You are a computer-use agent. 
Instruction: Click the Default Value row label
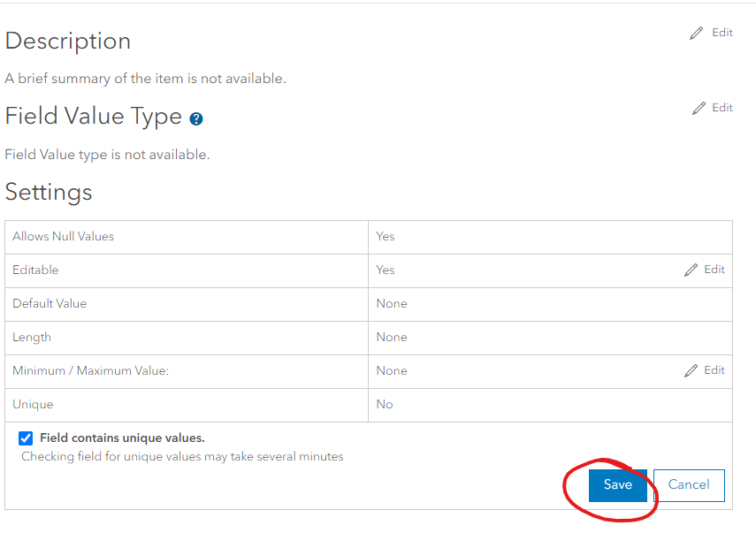click(50, 303)
